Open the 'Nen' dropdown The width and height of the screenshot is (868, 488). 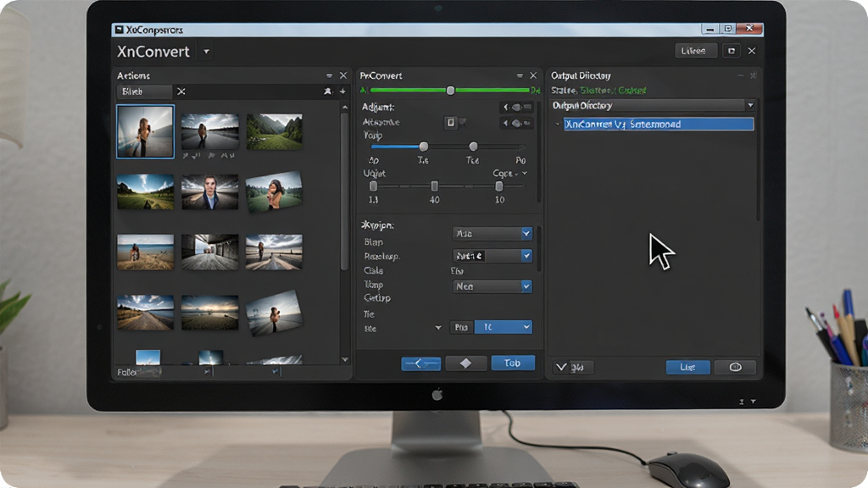pos(492,286)
